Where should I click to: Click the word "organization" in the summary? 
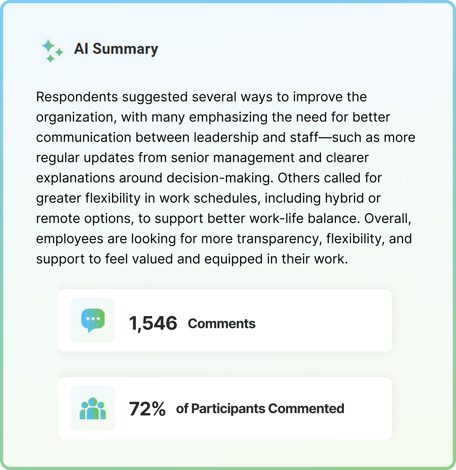tap(75, 117)
